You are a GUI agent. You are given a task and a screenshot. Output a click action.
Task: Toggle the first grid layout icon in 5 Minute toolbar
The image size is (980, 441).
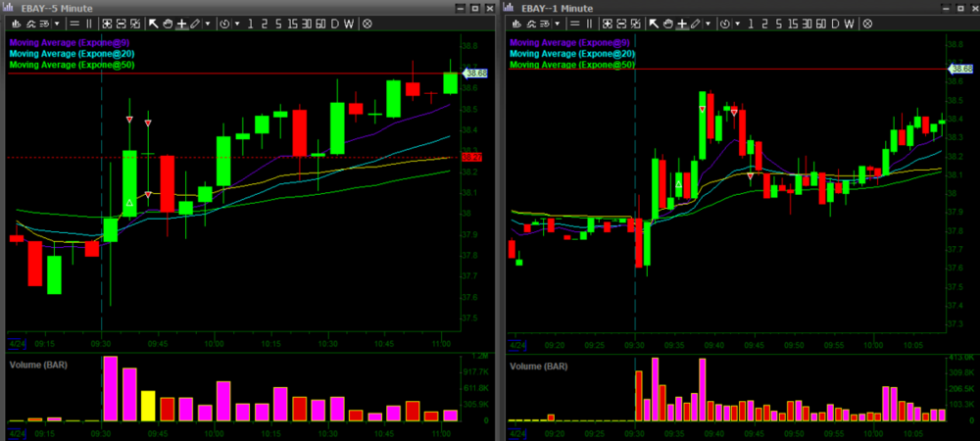point(106,24)
